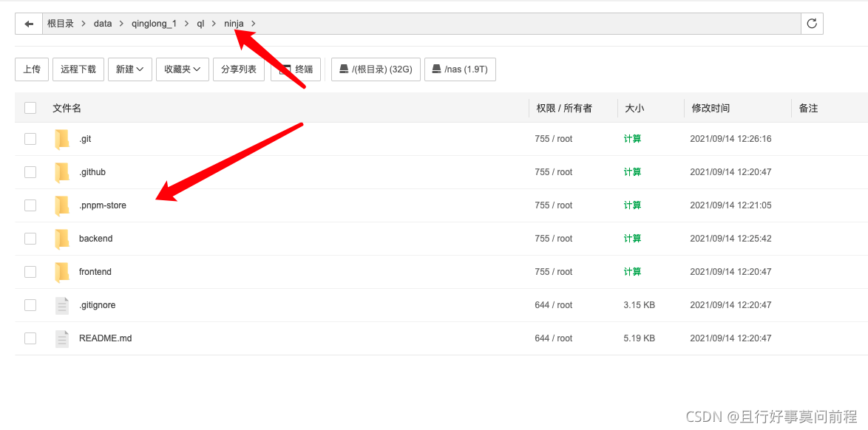The image size is (868, 430).
Task: Check the box for .pnpm-store row
Action: [x=30, y=205]
